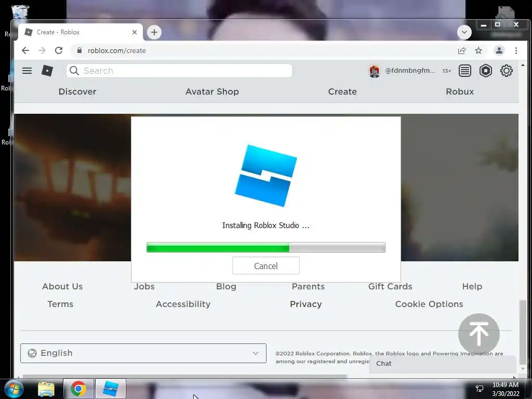Viewport: 532px width, 399px height.
Task: Open the Gift Cards link
Action: (390, 286)
